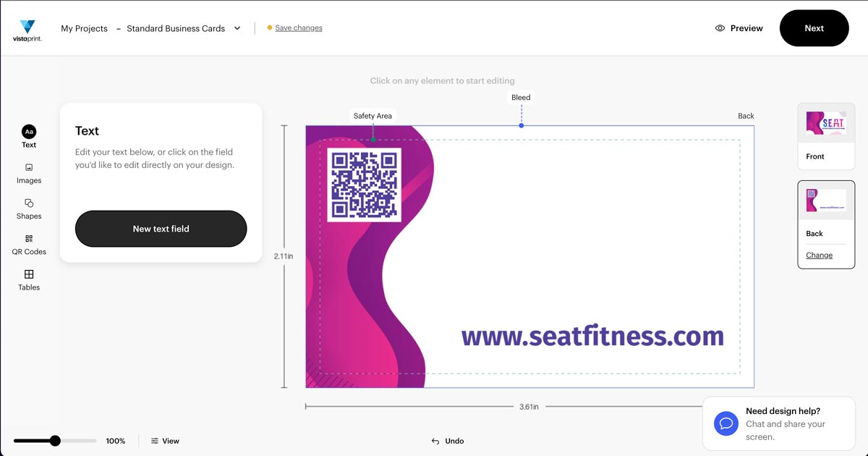Image resolution: width=868 pixels, height=456 pixels.
Task: Open the design help chat icon
Action: pos(726,423)
